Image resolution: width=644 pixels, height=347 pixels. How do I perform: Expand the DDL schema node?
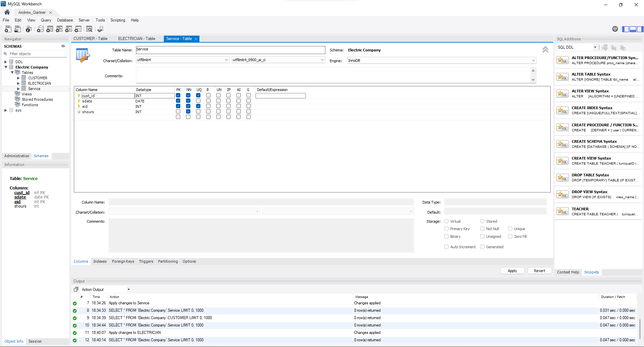tap(6, 62)
